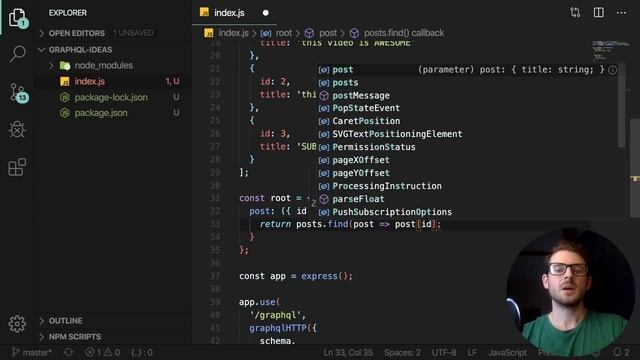The width and height of the screenshot is (640, 360).
Task: Open the Explorer view in activity bar
Action: (x=17, y=17)
